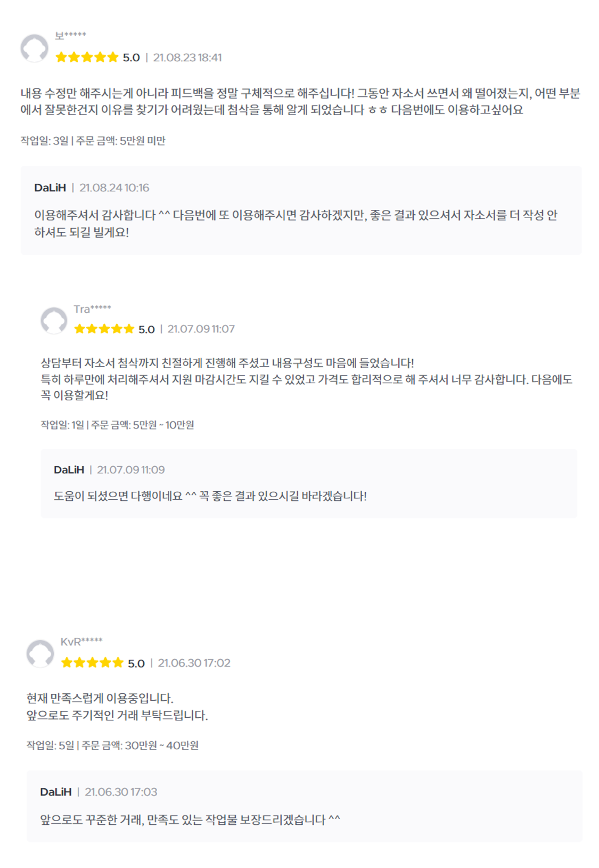Click the five-star rating on 보*****'s review

pos(87,58)
